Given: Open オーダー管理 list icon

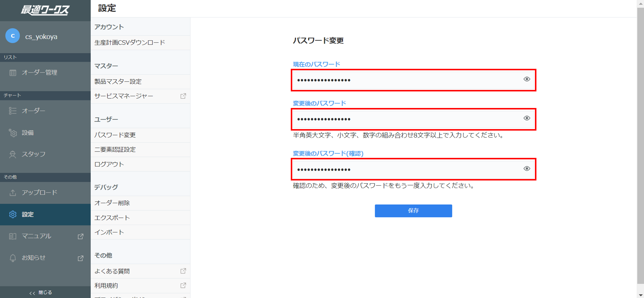Looking at the screenshot, I should click(13, 73).
